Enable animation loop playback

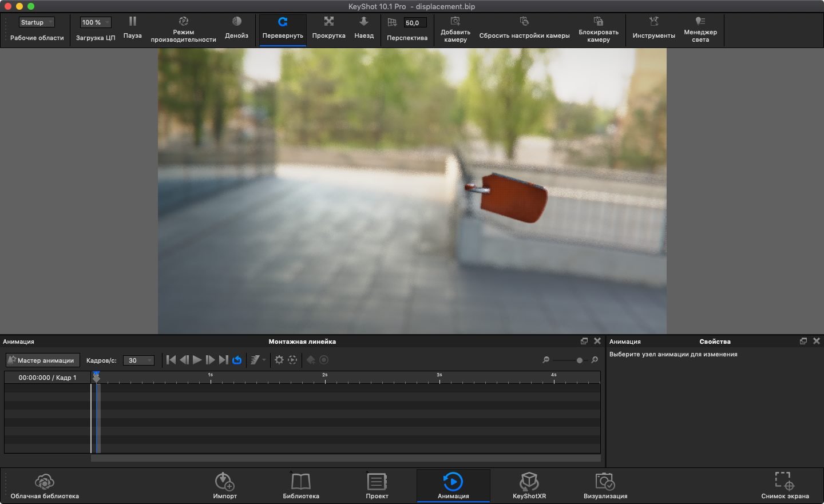tap(236, 360)
